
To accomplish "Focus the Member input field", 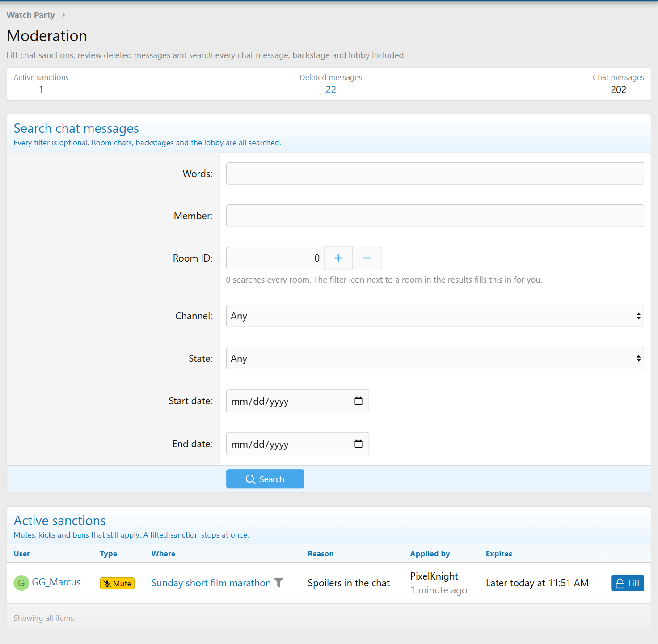I will pyautogui.click(x=435, y=216).
